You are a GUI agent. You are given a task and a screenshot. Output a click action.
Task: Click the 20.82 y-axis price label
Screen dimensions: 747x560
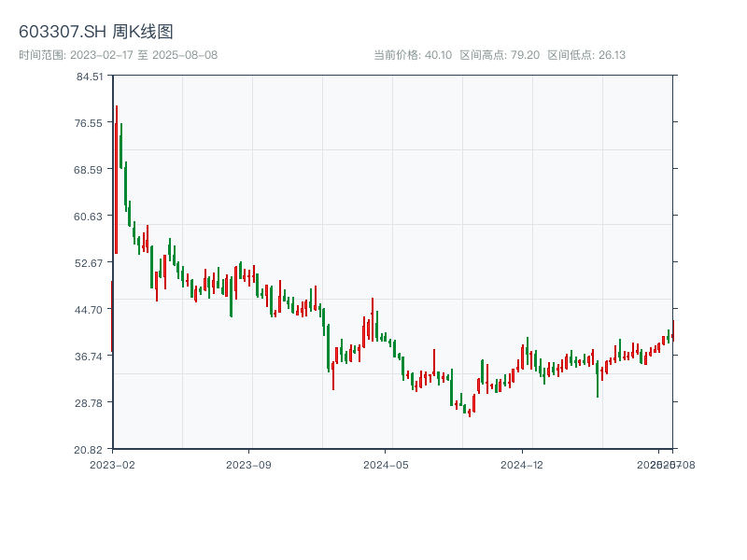[x=91, y=450]
